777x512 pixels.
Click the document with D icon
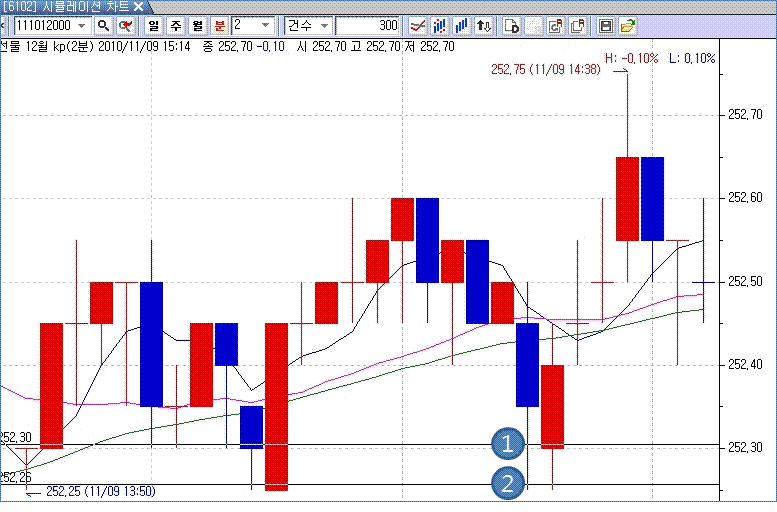coord(511,25)
